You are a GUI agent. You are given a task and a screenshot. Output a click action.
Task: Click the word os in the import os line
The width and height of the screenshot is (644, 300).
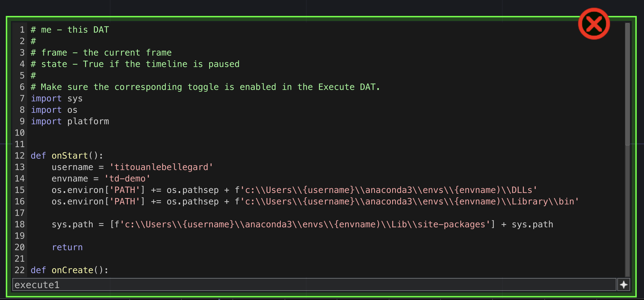click(x=72, y=110)
